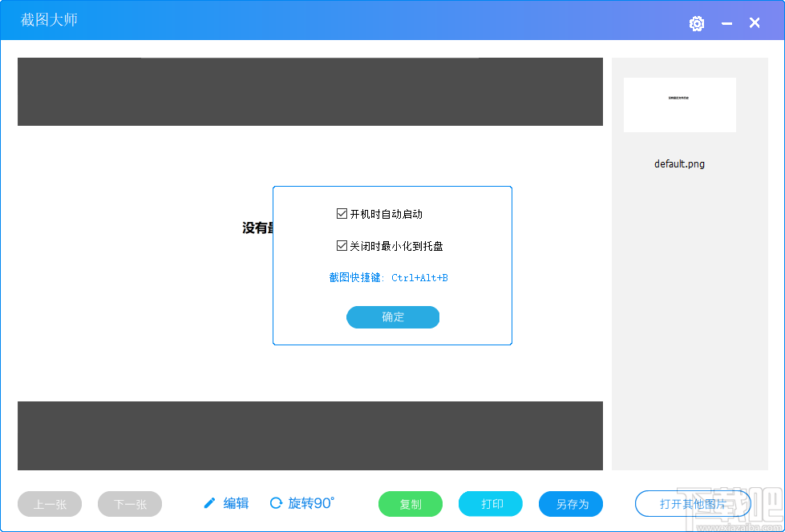Click the default.png filename label
The image size is (785, 532).
[x=679, y=163]
